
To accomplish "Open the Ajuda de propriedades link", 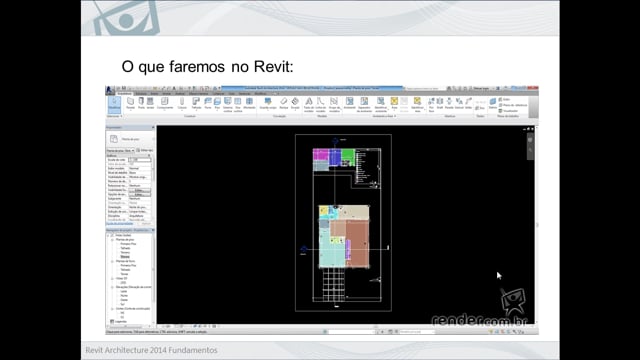I will coord(120,224).
